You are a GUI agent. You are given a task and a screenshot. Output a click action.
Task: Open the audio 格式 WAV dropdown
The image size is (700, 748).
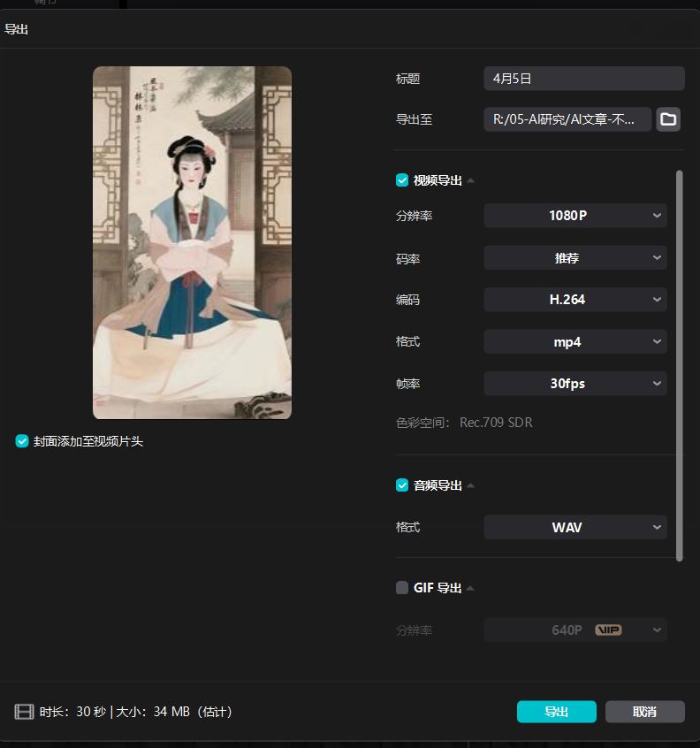coord(575,527)
